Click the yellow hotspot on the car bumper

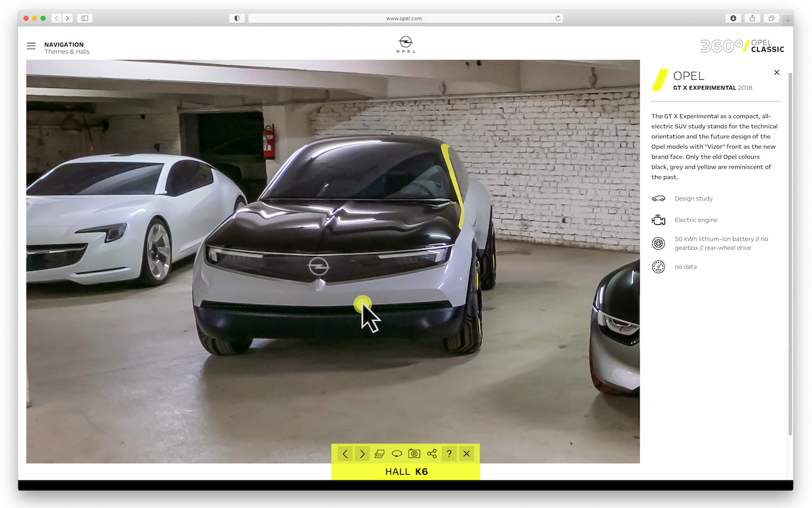tap(363, 303)
